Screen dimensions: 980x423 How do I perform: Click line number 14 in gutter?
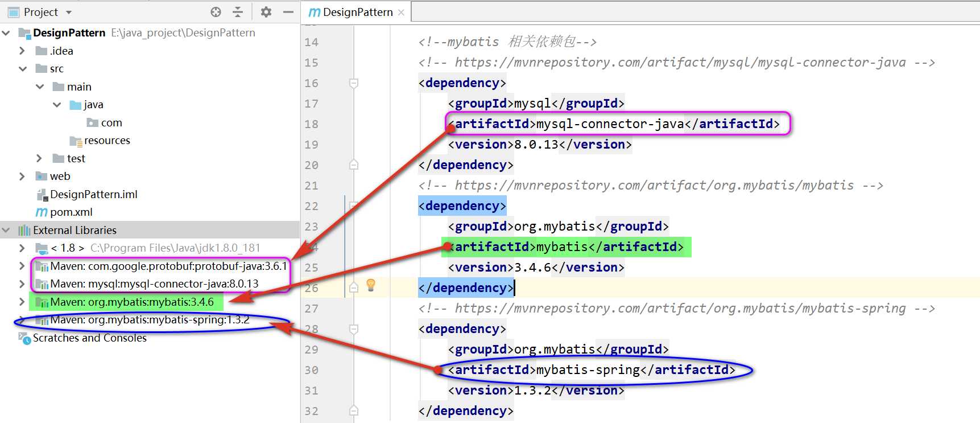tap(312, 42)
